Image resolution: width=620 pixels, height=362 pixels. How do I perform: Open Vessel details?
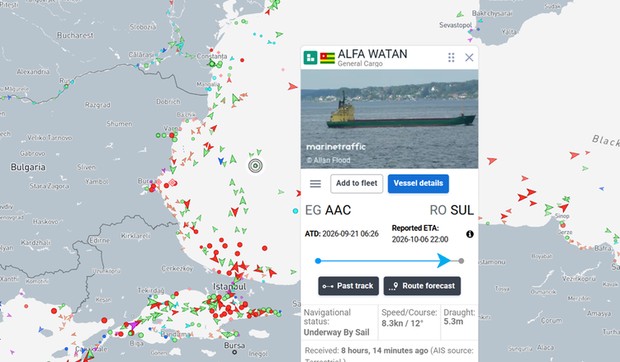[x=418, y=183]
